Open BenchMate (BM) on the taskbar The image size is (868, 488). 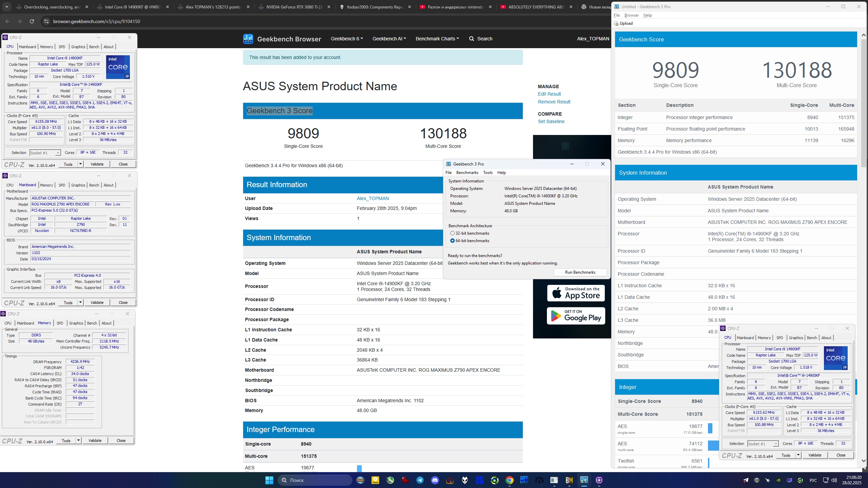569,480
